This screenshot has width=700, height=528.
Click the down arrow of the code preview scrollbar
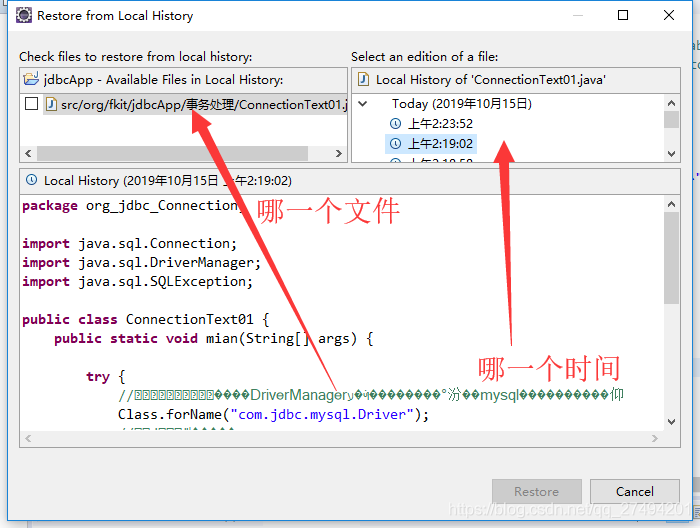tap(671, 421)
